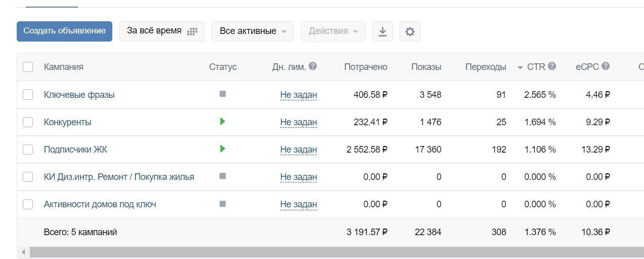Click help icon beside eCPC header
Image resolution: width=644 pixels, height=259 pixels.
click(x=606, y=66)
